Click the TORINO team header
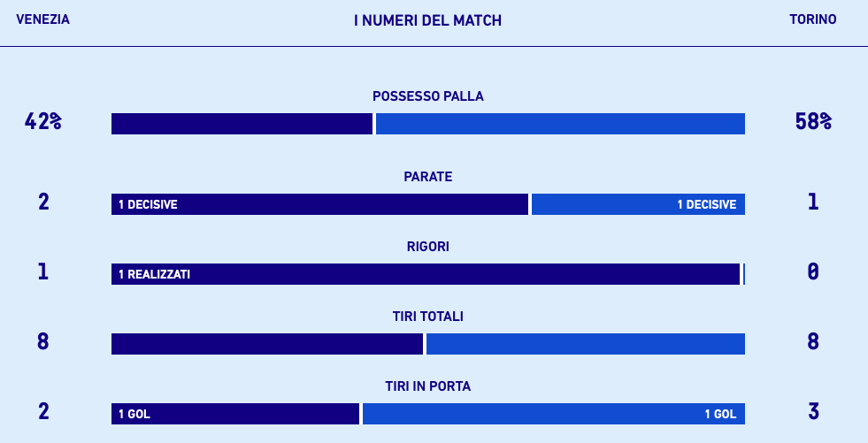Screen dimensions: 868x443 (x=812, y=19)
